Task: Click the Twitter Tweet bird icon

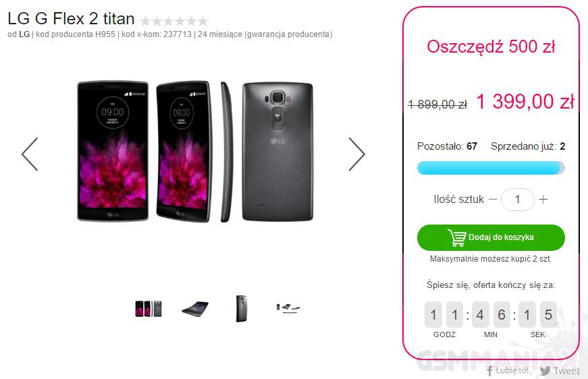Action: pos(545,371)
